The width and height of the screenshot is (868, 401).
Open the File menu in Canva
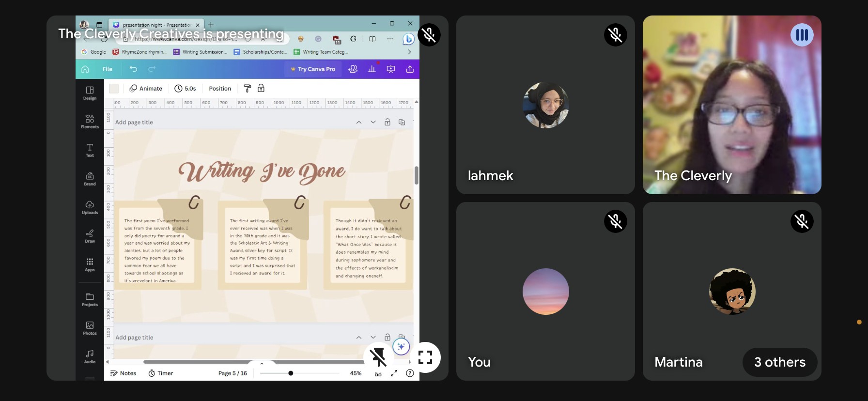point(107,69)
